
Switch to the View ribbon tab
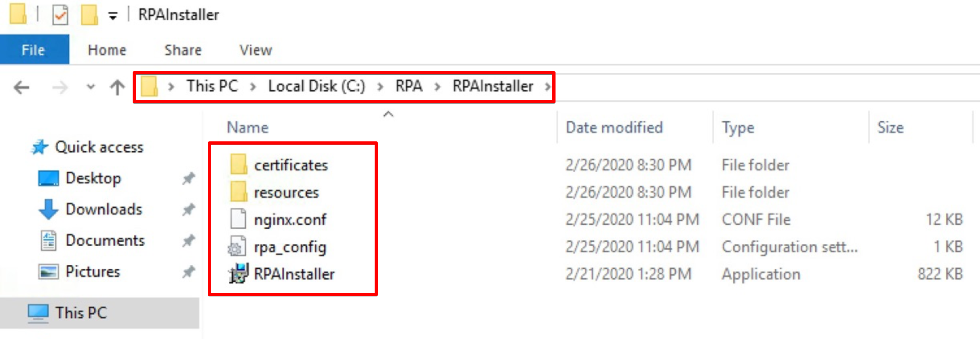tap(256, 50)
